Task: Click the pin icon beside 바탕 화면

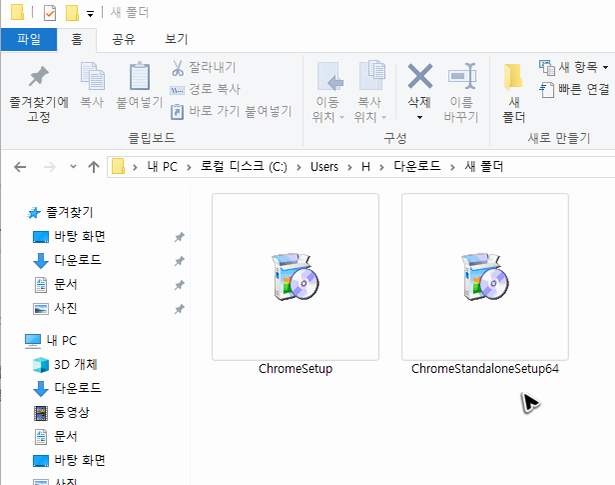Action: [179, 237]
